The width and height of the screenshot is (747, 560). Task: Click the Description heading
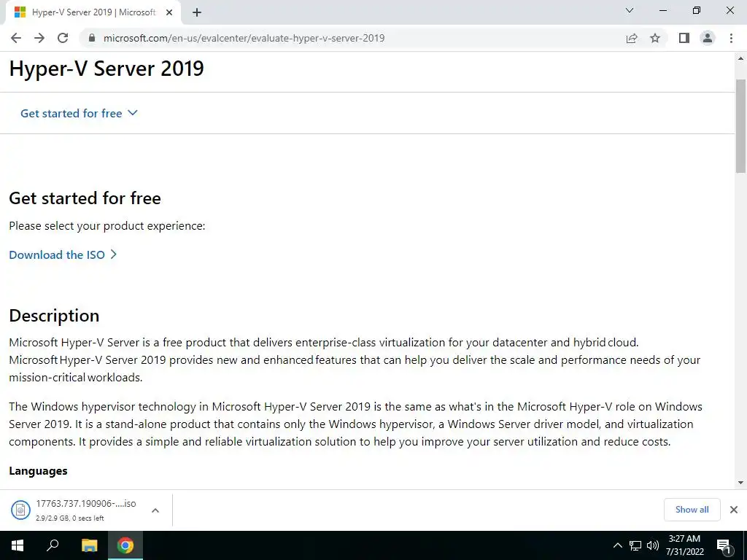click(x=54, y=316)
